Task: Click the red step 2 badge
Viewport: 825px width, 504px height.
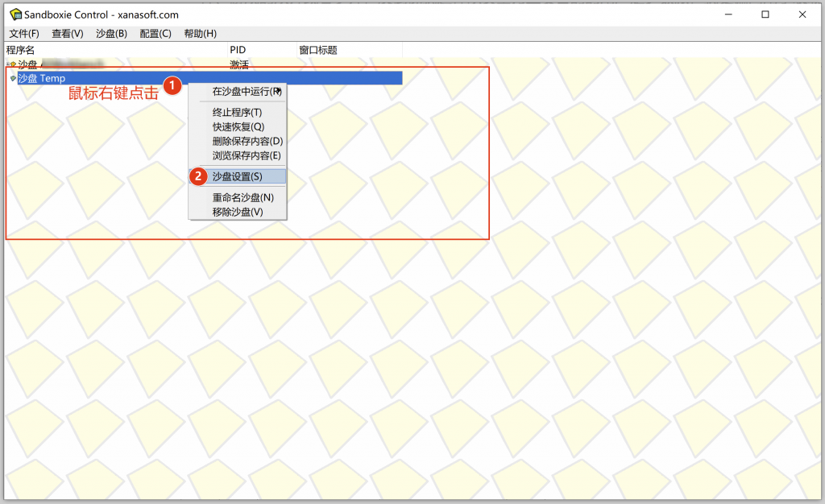Action: 198,176
